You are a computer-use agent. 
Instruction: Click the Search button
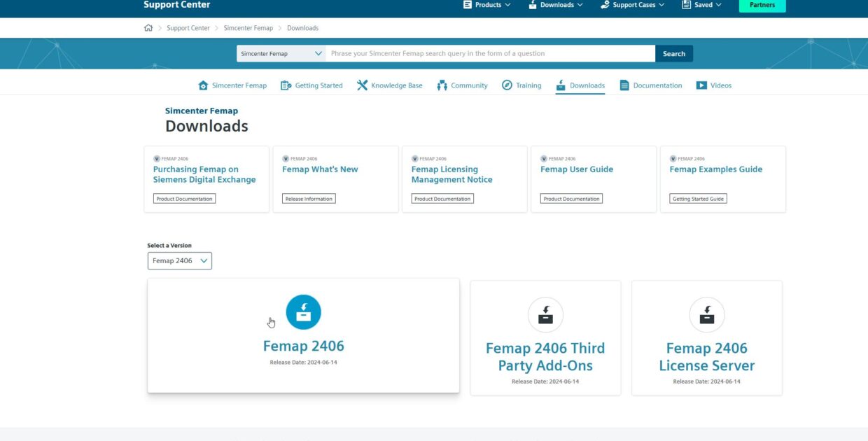coord(674,53)
